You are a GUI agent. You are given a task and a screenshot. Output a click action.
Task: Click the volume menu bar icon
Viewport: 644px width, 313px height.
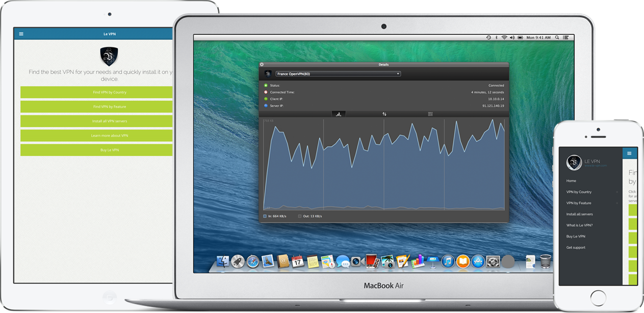coord(512,37)
